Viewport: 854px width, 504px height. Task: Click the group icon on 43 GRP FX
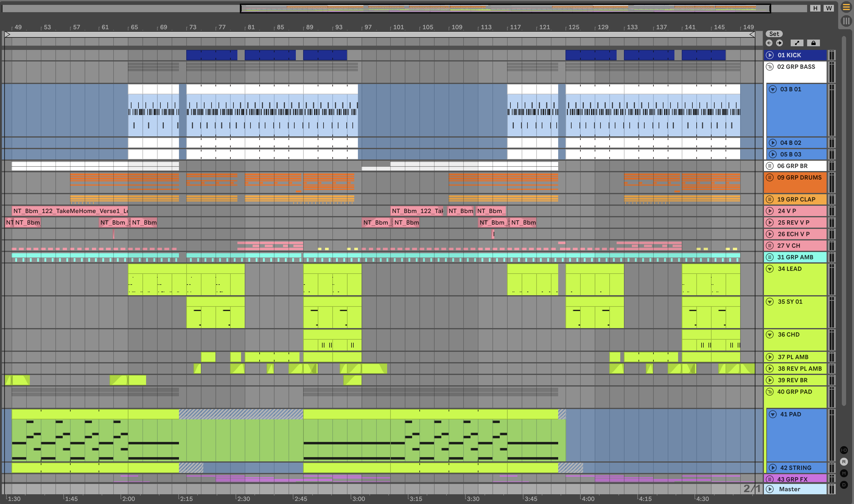point(770,479)
